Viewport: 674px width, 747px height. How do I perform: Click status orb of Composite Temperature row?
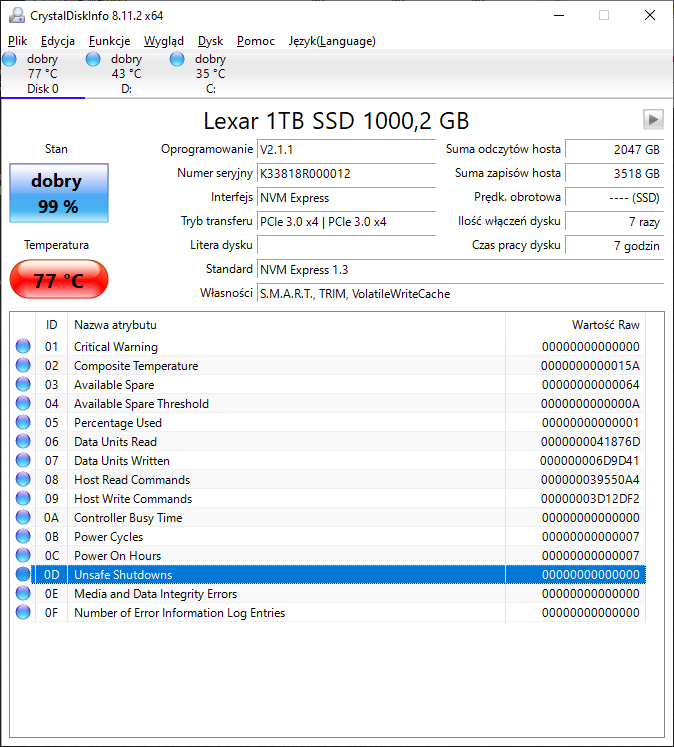pyautogui.click(x=23, y=365)
